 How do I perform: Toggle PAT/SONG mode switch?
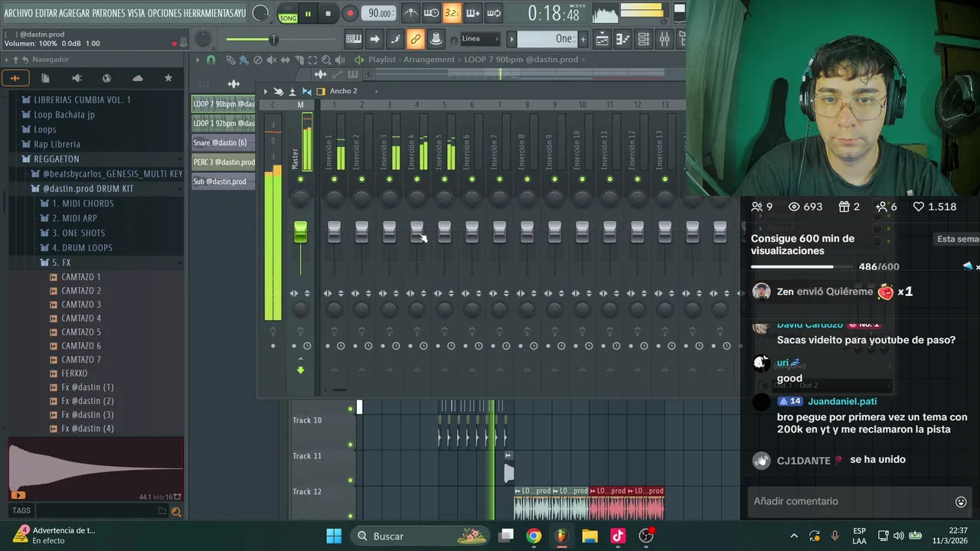[288, 13]
